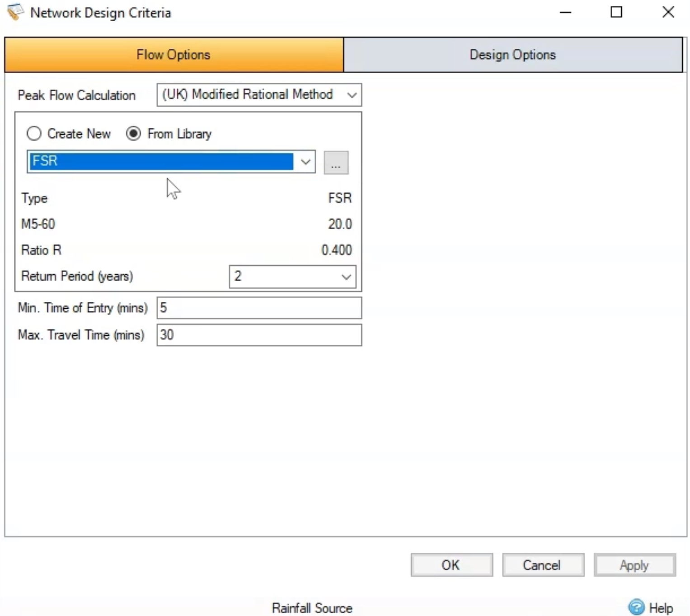Click the Type value FSR
Screen dimensions: 690x616
[x=340, y=198]
